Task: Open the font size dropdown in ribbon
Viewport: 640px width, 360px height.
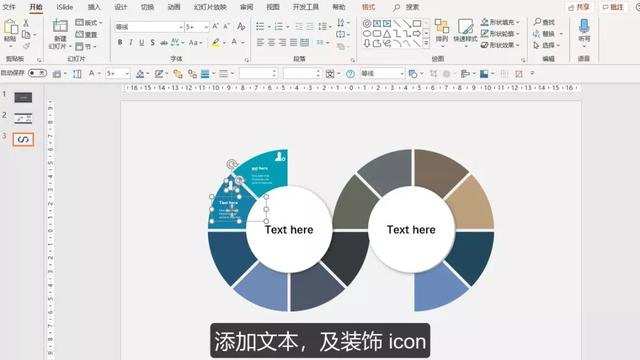Action: click(206, 27)
